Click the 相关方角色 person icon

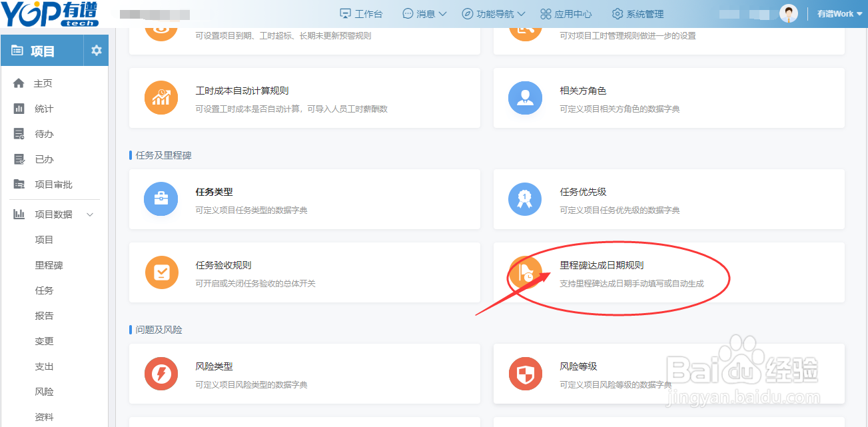(525, 98)
